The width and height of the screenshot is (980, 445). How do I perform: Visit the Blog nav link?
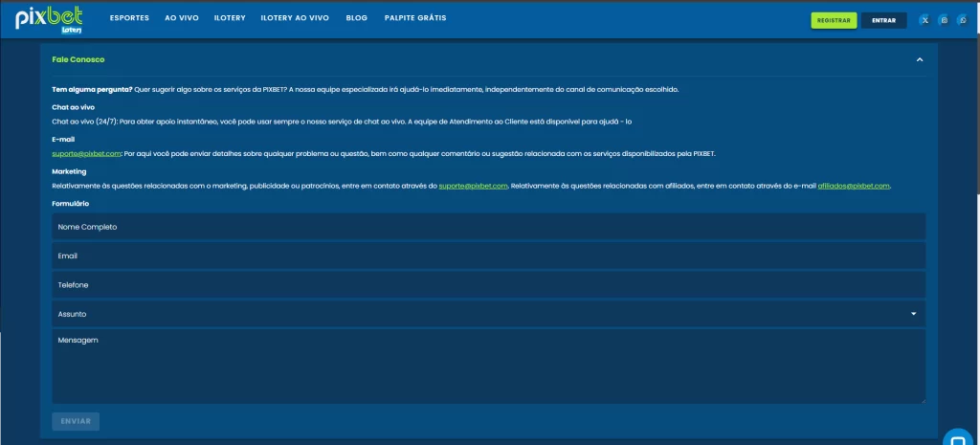[357, 18]
